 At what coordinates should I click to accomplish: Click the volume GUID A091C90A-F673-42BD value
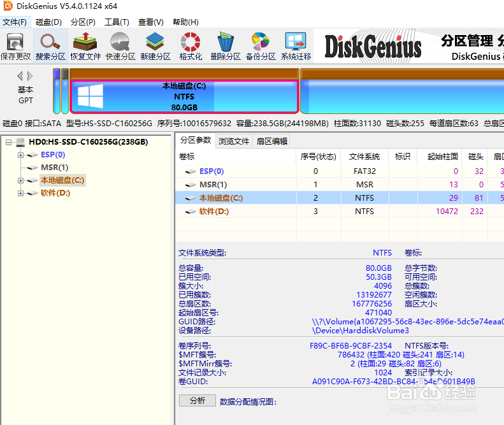point(393,382)
